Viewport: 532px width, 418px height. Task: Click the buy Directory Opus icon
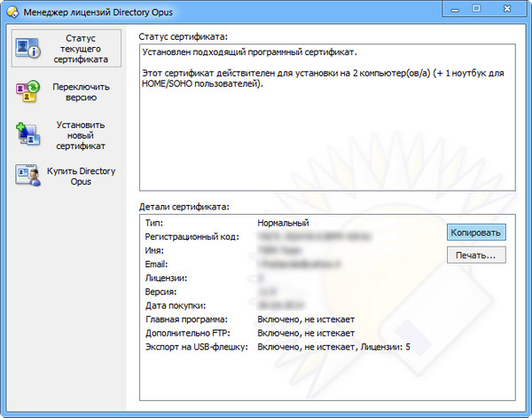point(27,175)
